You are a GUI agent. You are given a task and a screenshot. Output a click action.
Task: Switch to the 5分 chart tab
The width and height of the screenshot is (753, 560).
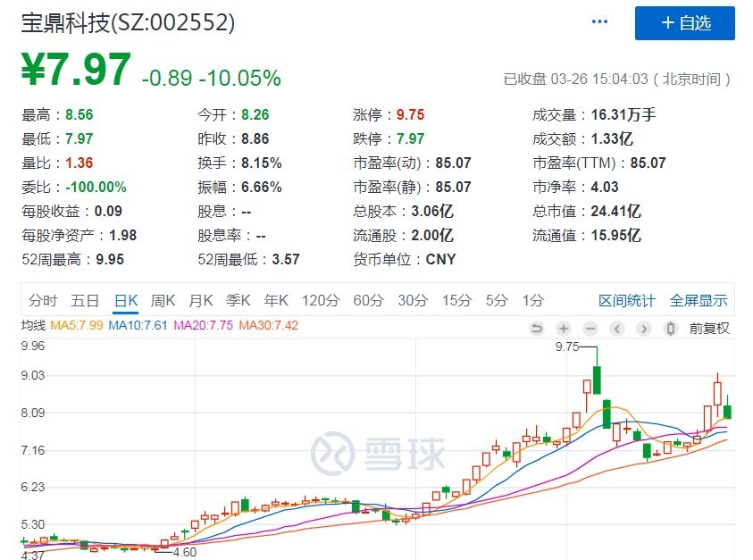(x=497, y=301)
